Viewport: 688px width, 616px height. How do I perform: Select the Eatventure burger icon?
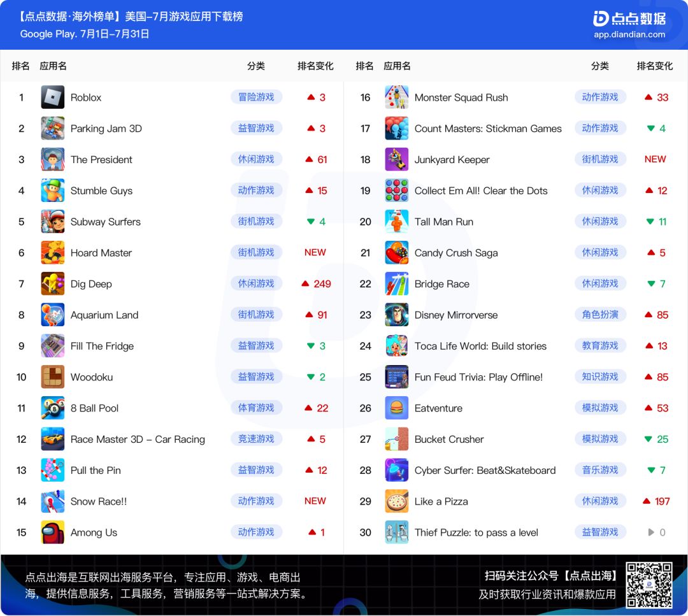[x=397, y=408]
